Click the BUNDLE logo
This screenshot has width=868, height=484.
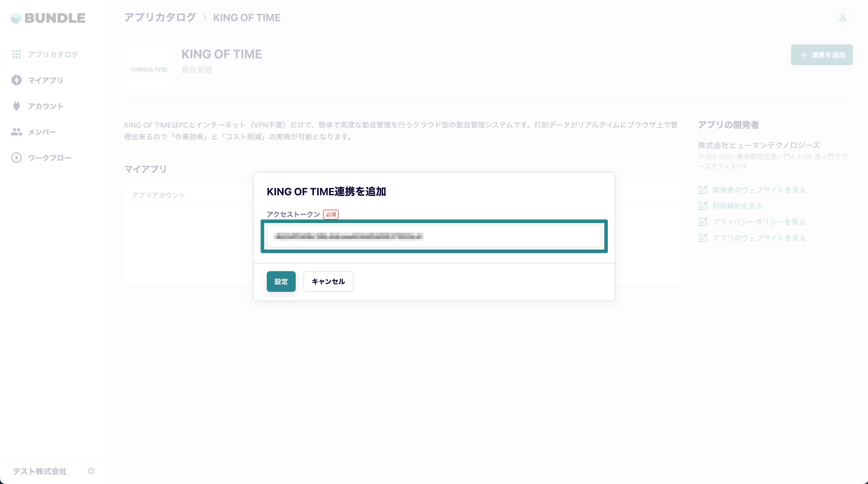point(48,18)
